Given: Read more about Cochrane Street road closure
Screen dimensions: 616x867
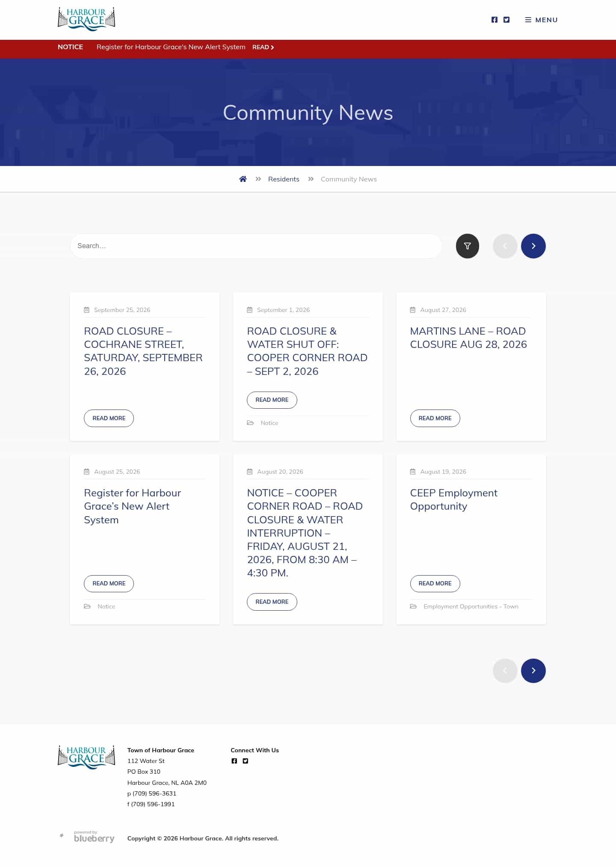Looking at the screenshot, I should (x=109, y=418).
